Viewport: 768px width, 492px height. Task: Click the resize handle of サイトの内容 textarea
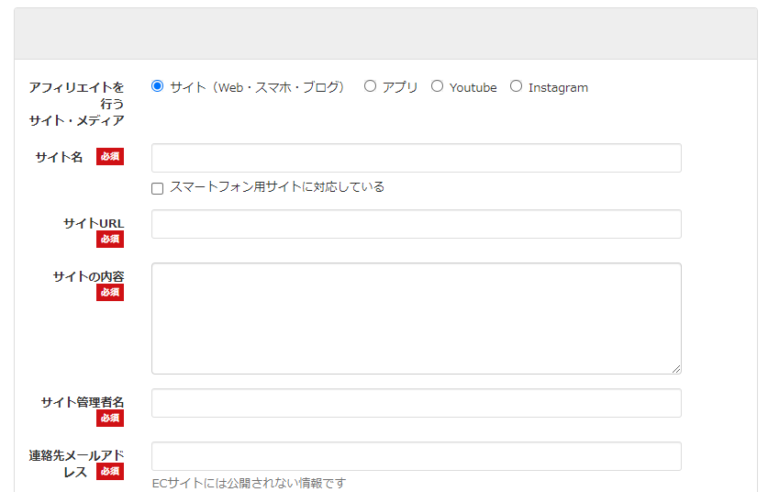(x=676, y=369)
